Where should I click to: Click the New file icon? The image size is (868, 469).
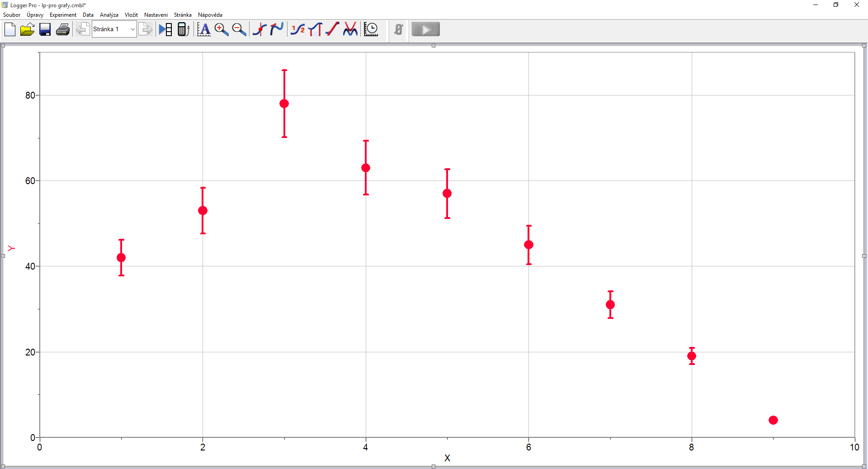point(10,29)
